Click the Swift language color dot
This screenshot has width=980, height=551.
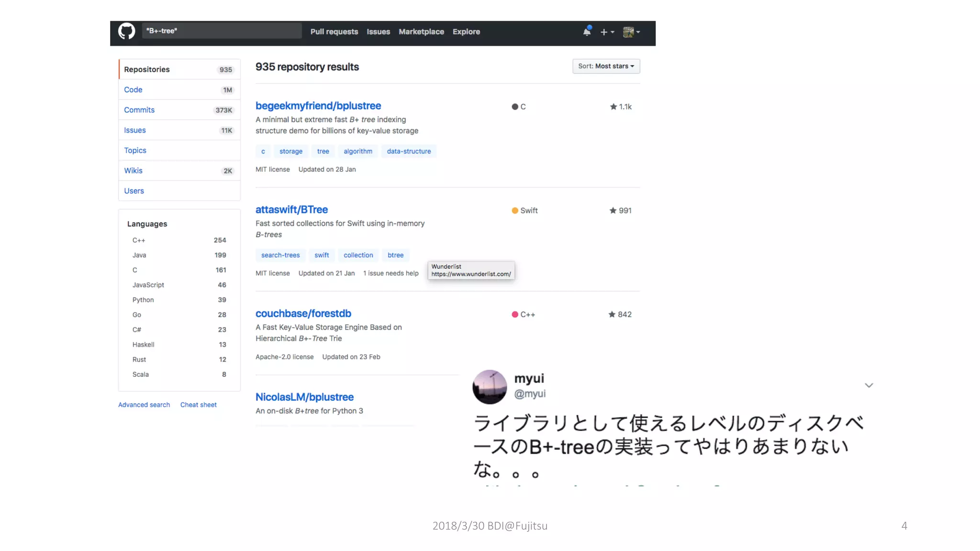point(515,210)
